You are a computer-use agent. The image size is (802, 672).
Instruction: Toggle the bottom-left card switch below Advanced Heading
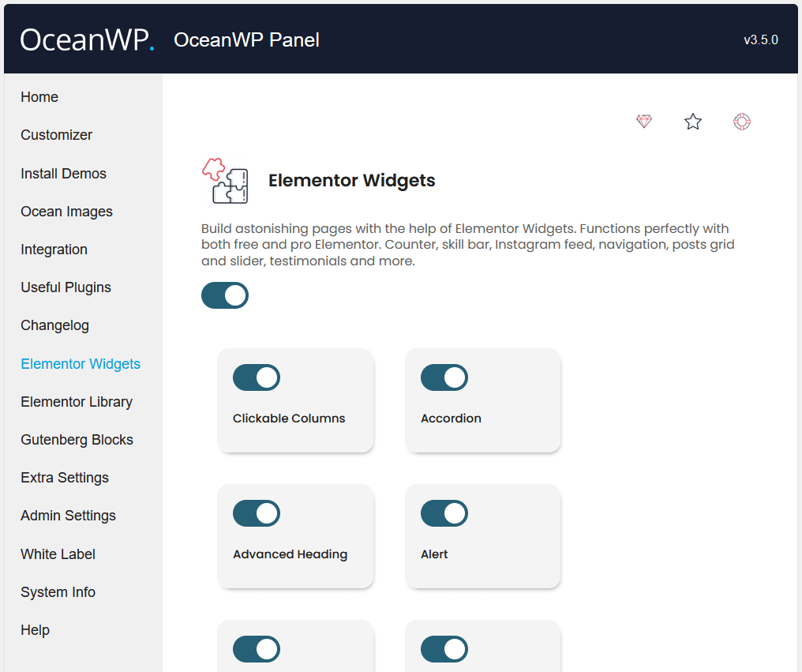[257, 649]
